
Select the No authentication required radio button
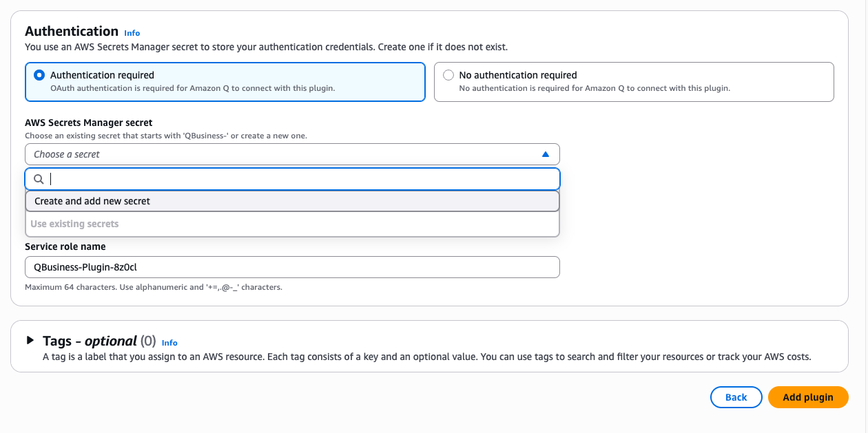pyautogui.click(x=448, y=75)
